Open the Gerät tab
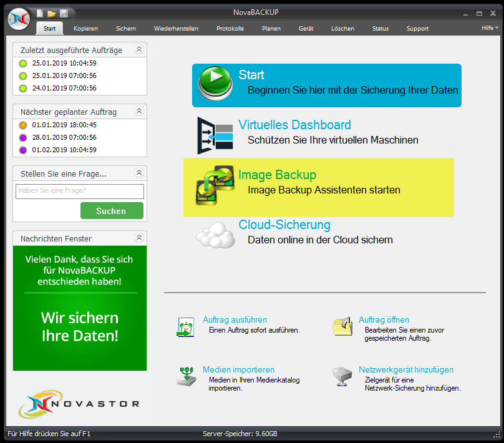 click(306, 28)
